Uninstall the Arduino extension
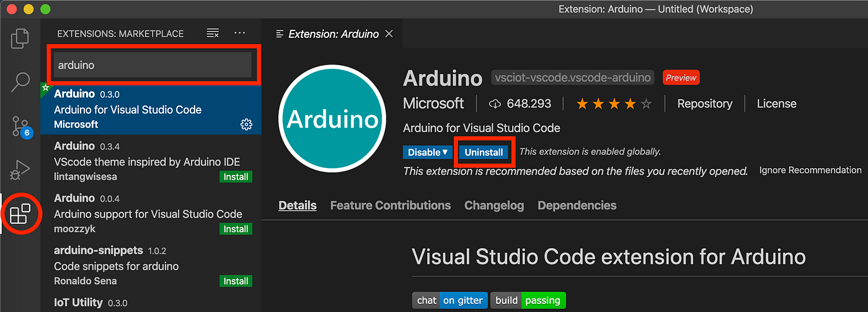Screen dimensions: 868x312 (484, 152)
